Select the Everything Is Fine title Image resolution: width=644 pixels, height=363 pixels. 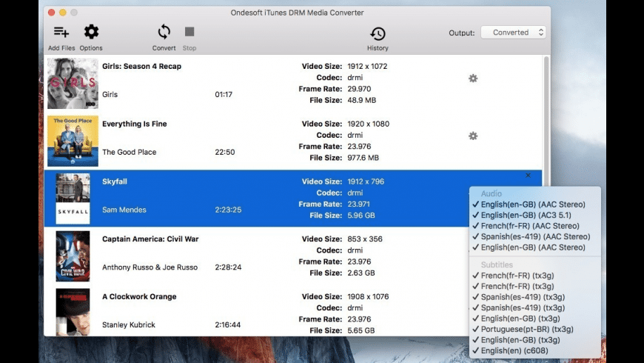[134, 124]
